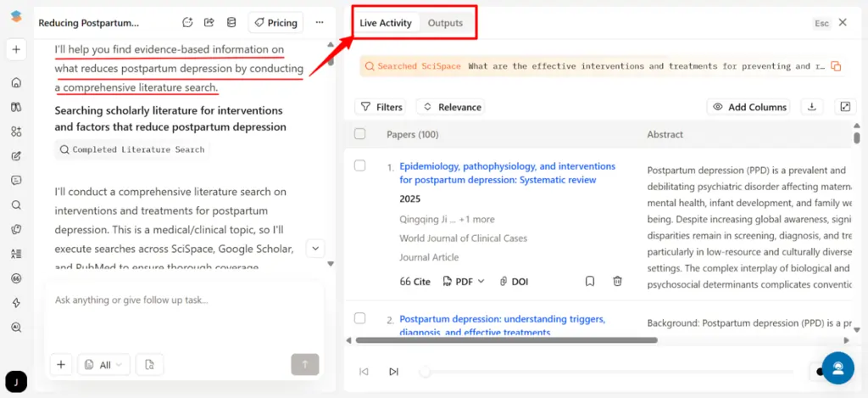
Task: Open the user avatar J
Action: click(x=16, y=382)
